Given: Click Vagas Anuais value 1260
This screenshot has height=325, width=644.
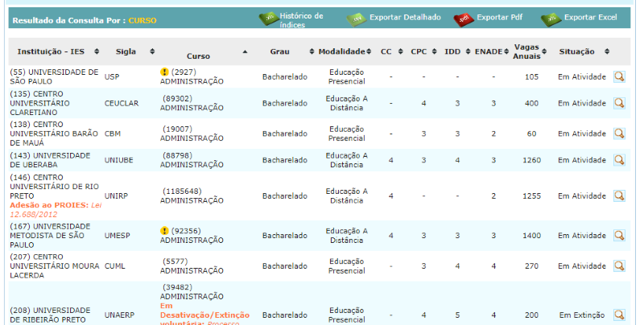Looking at the screenshot, I should click(531, 160).
